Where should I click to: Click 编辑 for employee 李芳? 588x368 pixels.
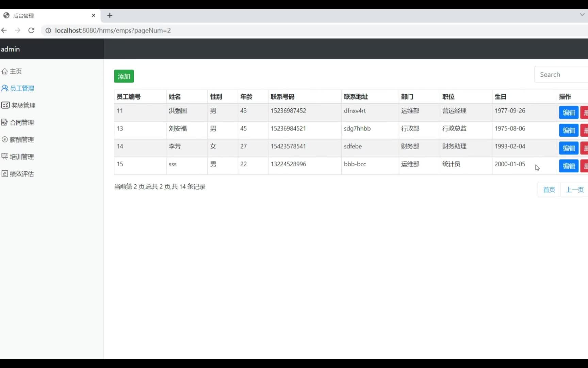pos(569,148)
